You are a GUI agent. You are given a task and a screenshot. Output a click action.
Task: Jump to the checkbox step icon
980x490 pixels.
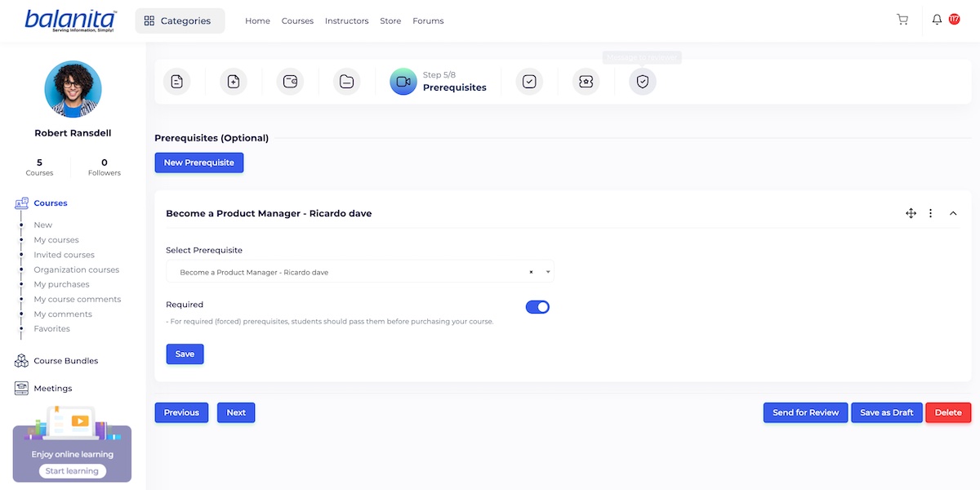529,82
